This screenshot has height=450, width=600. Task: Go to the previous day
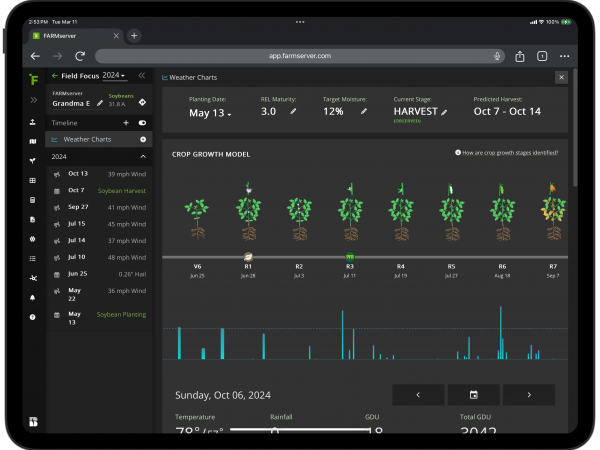coord(418,395)
